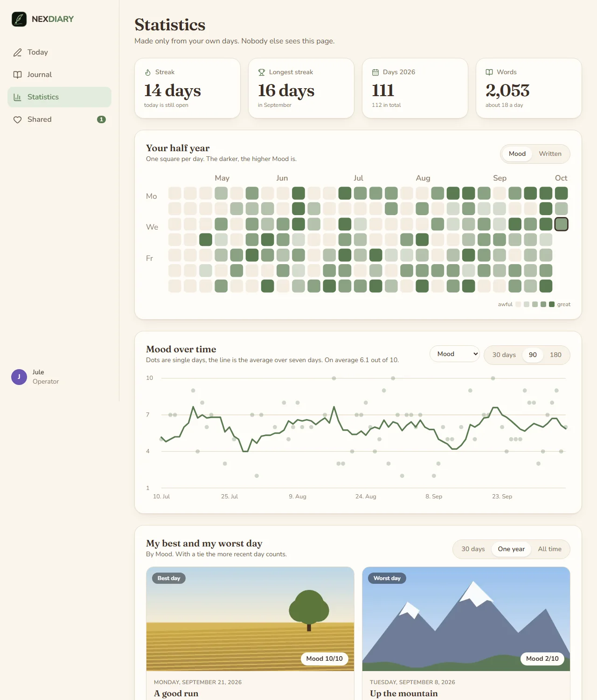The width and height of the screenshot is (597, 700).
Task: Click the 16 days longest streak value
Action: tap(286, 91)
